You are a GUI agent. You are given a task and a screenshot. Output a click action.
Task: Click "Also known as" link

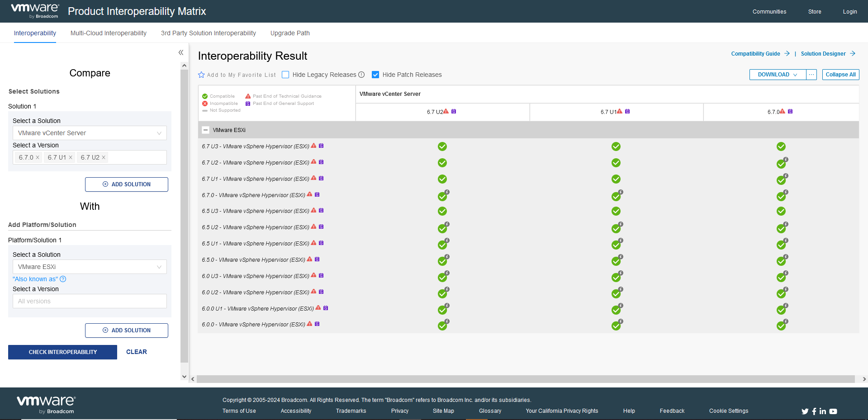(35, 279)
